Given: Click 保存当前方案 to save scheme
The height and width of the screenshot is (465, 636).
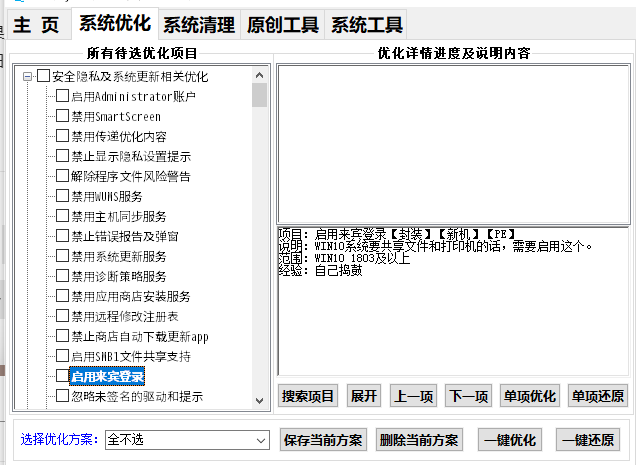Looking at the screenshot, I should [x=322, y=440].
